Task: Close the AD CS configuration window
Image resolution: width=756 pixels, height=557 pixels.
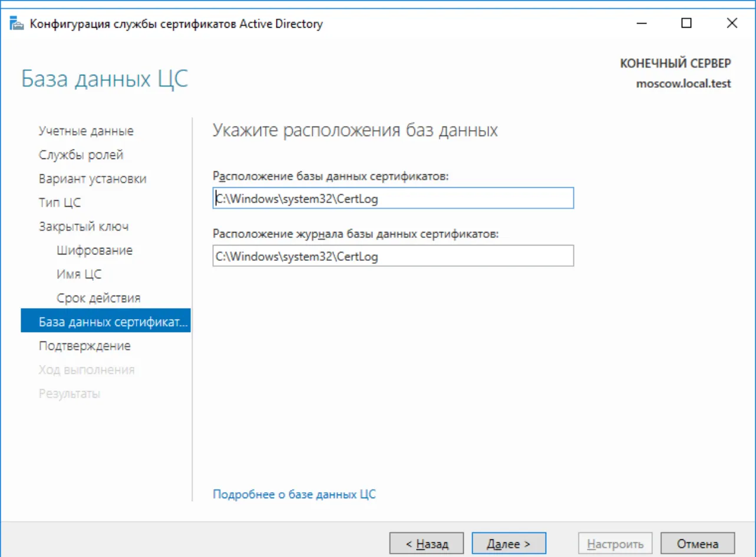Action: [732, 24]
